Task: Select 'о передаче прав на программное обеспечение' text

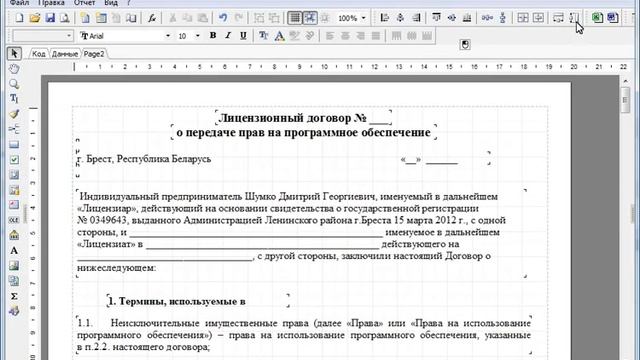Action: coord(304,132)
